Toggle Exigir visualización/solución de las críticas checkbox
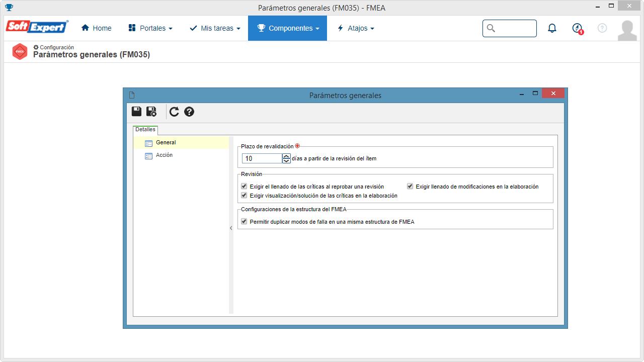The image size is (644, 362). pos(244,195)
